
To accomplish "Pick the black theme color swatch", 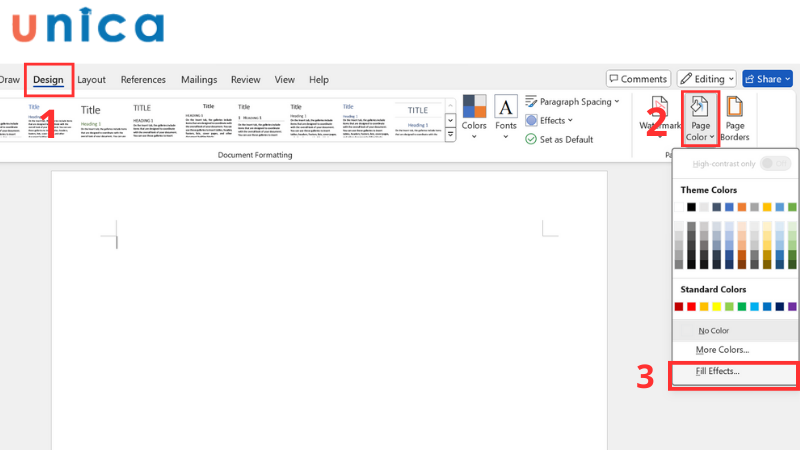I will [691, 207].
